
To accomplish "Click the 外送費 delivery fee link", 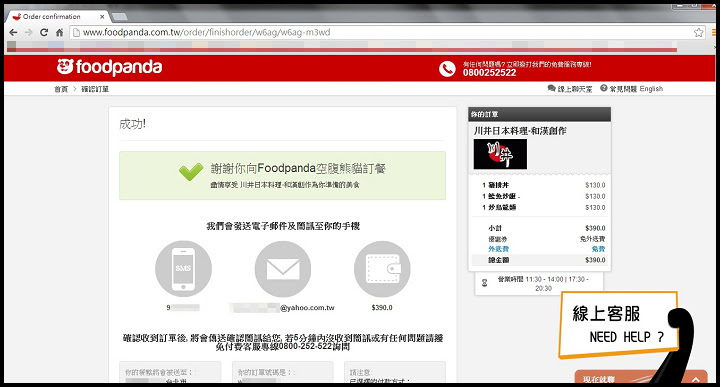I will [x=498, y=249].
